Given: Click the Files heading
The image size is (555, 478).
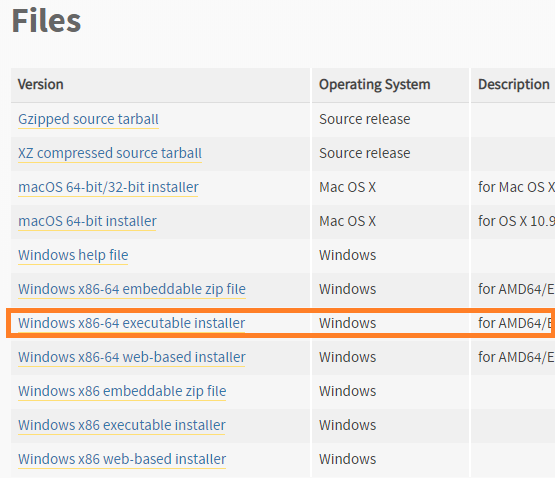Looking at the screenshot, I should tap(46, 21).
